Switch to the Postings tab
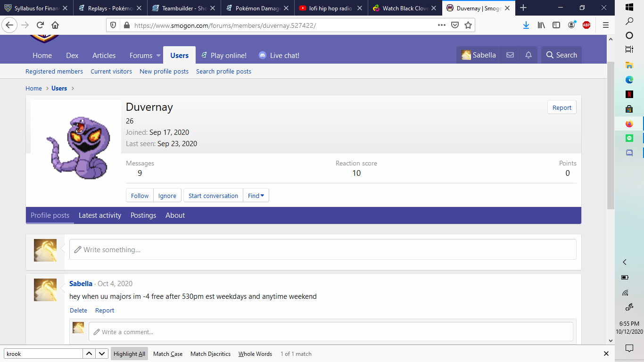This screenshot has height=362, width=644. (143, 215)
